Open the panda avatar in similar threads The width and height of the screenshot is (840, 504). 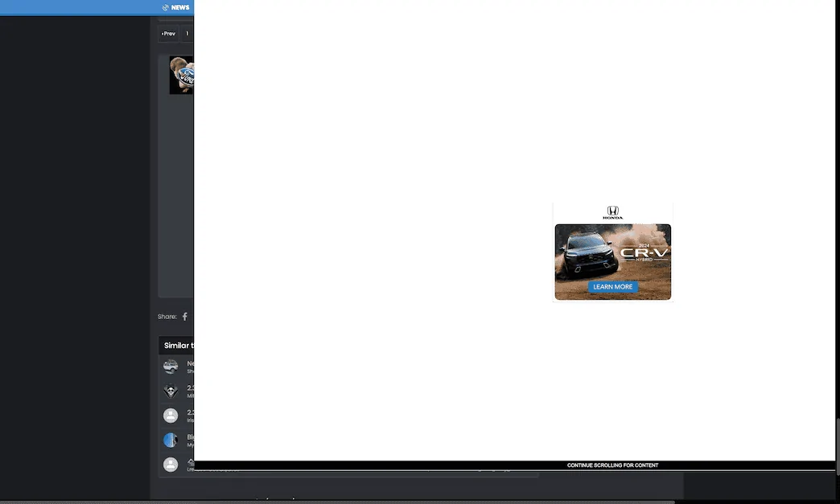coord(171,391)
